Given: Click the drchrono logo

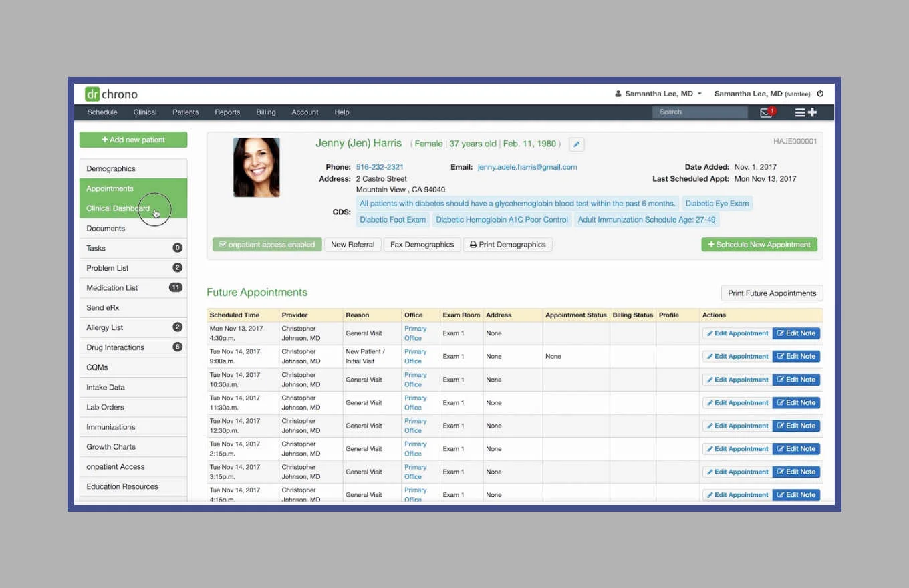Looking at the screenshot, I should click(x=111, y=94).
